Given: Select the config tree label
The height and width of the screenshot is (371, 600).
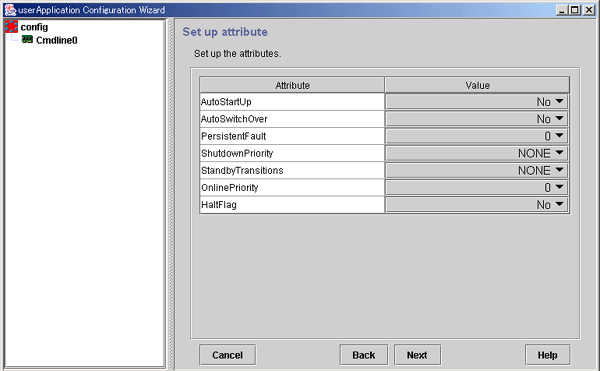Looking at the screenshot, I should pyautogui.click(x=34, y=27).
